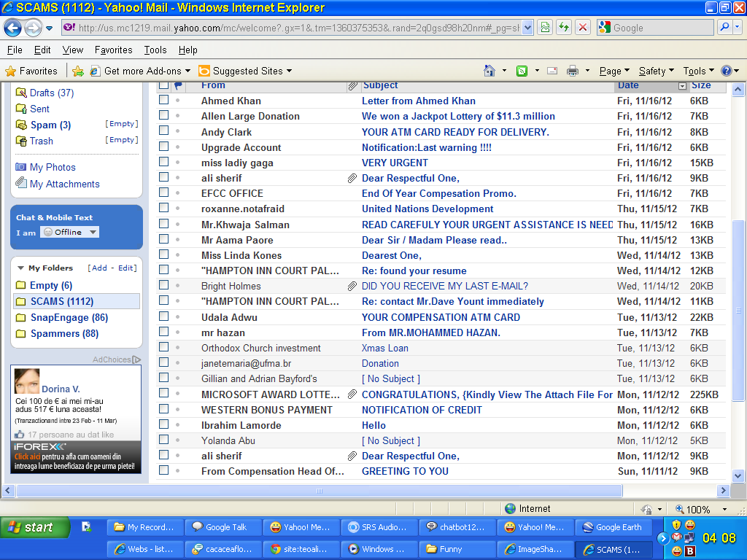Viewport: 747px width, 560px height.
Task: Empty the Trash via its Empty link
Action: (x=122, y=140)
